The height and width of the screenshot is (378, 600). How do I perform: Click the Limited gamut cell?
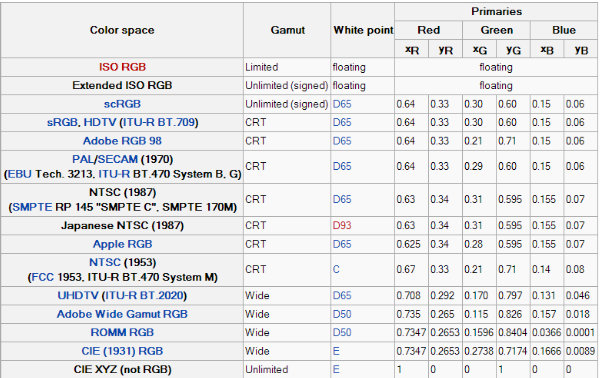click(287, 67)
